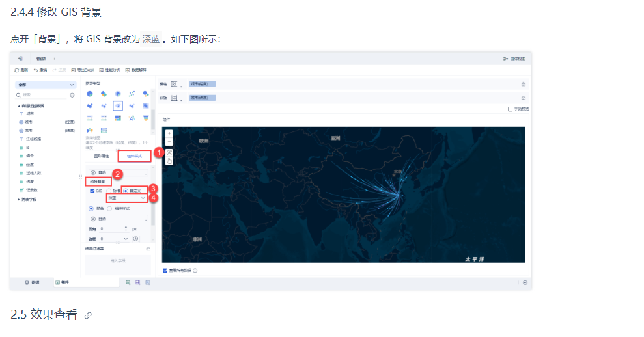Select the 自定义 radio button
The image size is (644, 337).
click(x=126, y=191)
